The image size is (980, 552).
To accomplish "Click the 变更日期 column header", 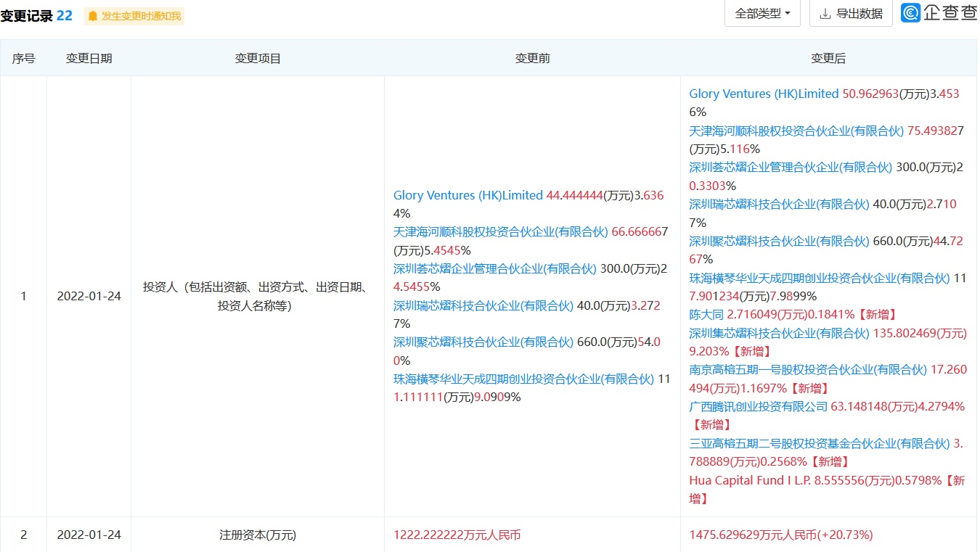I will (x=89, y=59).
